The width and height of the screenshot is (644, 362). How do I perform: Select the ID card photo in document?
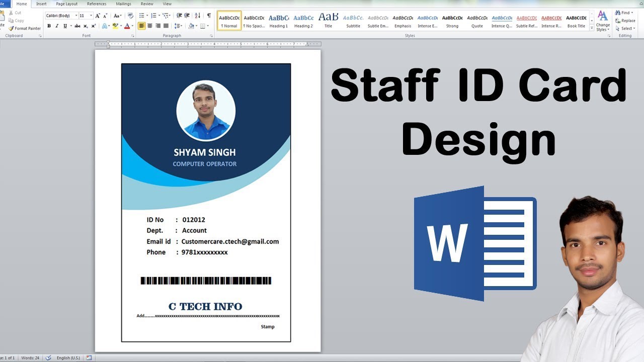pyautogui.click(x=206, y=112)
